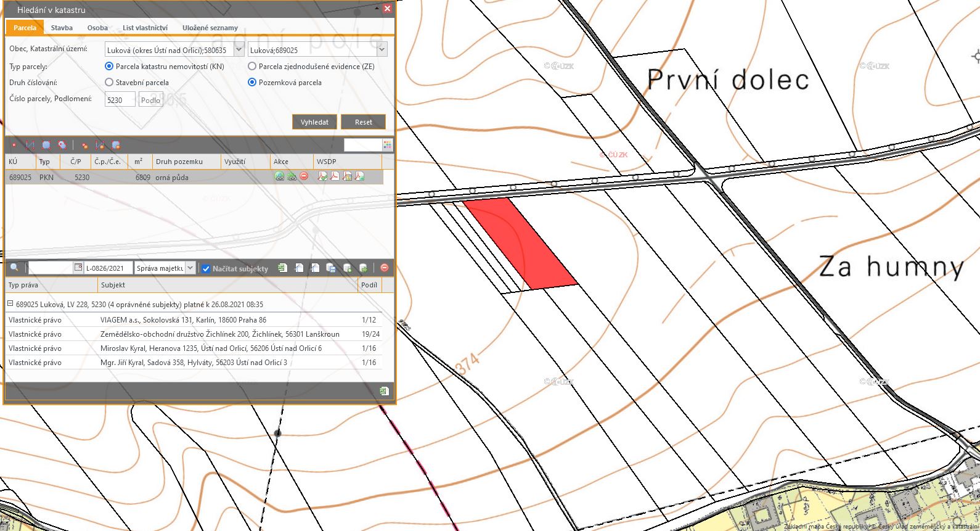Click the zoom-to-parcel globe icon in Akce

click(279, 177)
